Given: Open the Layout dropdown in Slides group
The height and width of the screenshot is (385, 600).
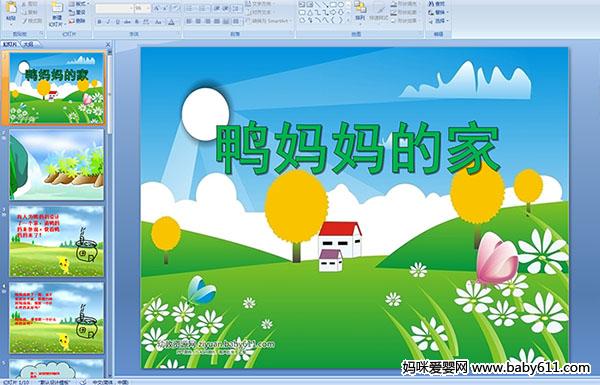Looking at the screenshot, I should [x=78, y=4].
